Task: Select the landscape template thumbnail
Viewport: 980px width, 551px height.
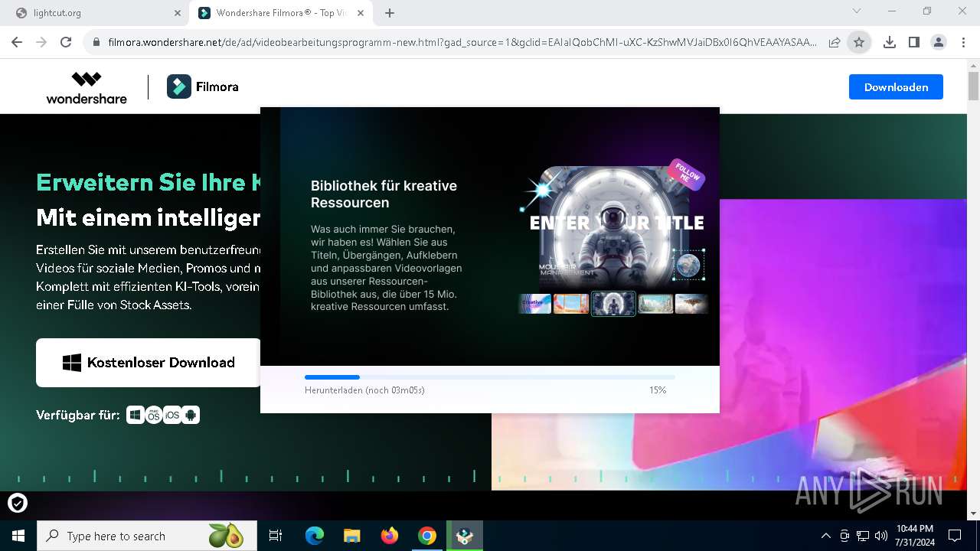Action: 655,304
